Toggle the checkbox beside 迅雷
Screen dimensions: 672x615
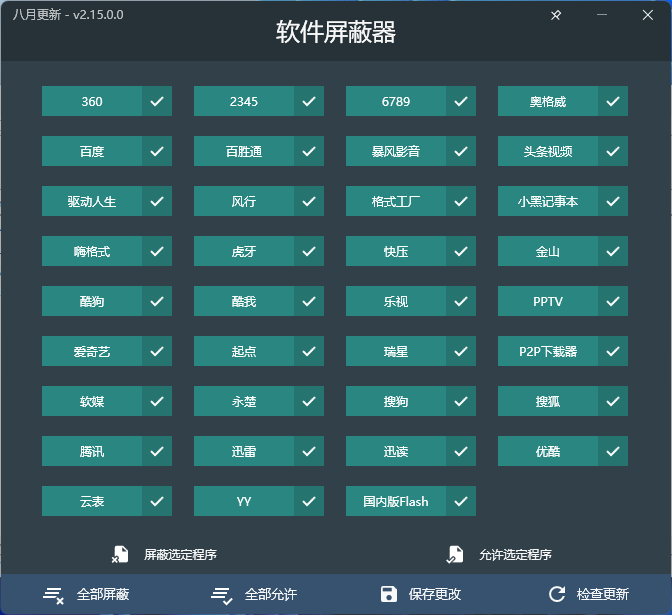pyautogui.click(x=309, y=451)
